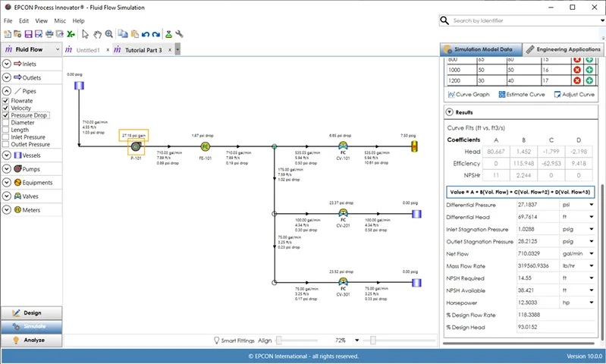Viewport: 606px width, 364px height.
Task: Open Differential Pressure unit dropdown
Action: [591, 205]
